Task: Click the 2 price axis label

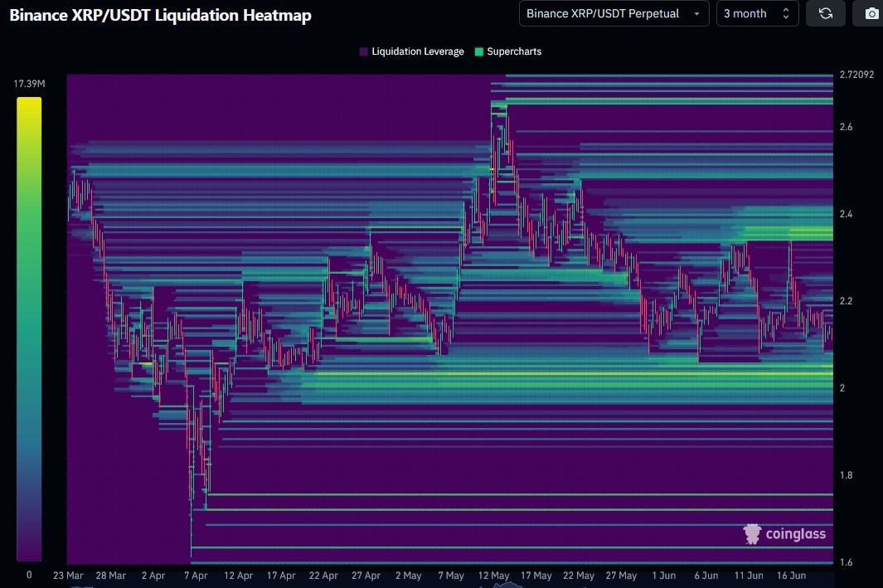Action: coord(842,388)
